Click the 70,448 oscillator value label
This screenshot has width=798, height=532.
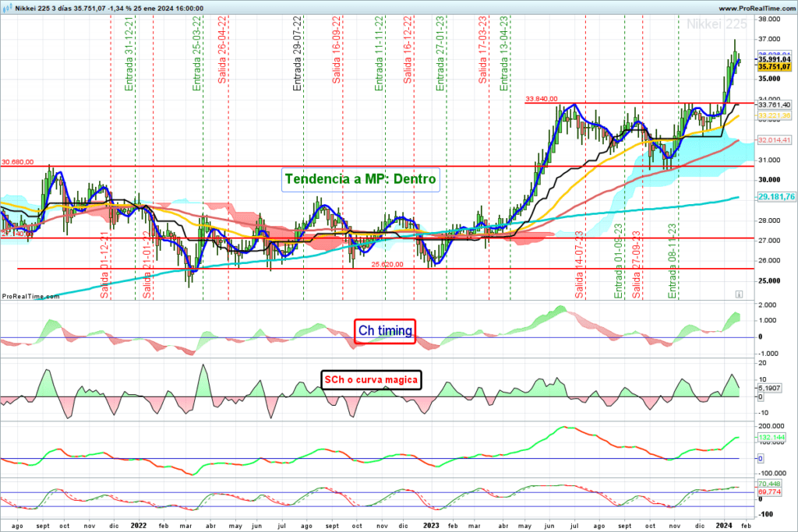click(x=769, y=484)
